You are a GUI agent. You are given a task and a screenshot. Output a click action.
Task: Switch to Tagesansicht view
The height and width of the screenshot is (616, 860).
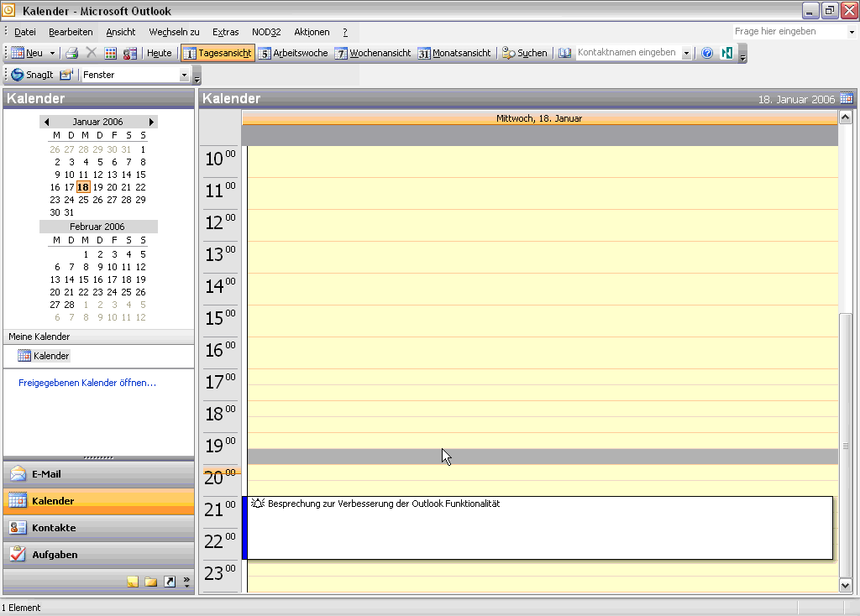pyautogui.click(x=218, y=53)
